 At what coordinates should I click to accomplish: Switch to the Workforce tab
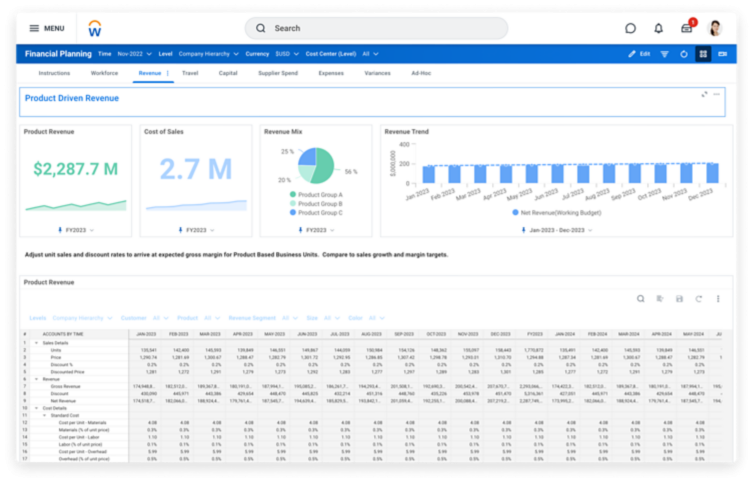point(104,73)
